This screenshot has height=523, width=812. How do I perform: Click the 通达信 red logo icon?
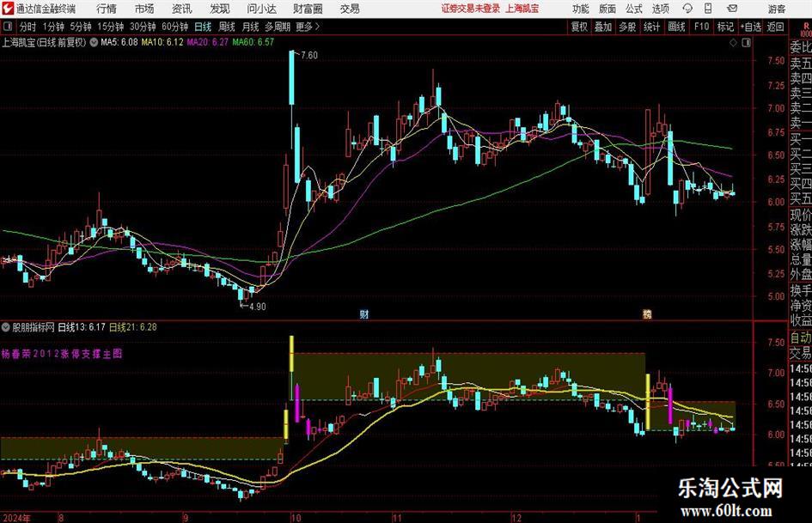coord(8,9)
